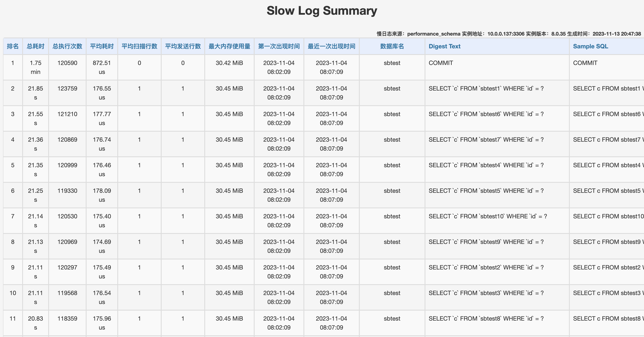Click average time 175.40 us

pyautogui.click(x=102, y=221)
